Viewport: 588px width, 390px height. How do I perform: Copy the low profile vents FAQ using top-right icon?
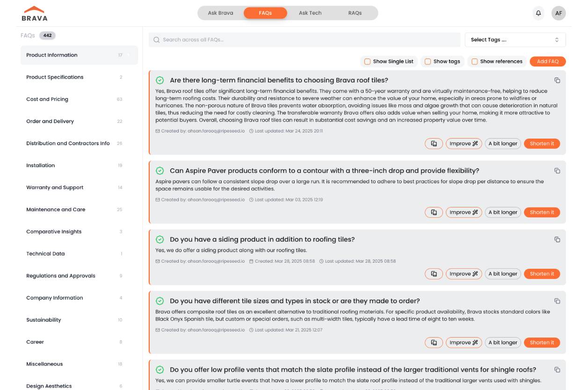pos(557,370)
